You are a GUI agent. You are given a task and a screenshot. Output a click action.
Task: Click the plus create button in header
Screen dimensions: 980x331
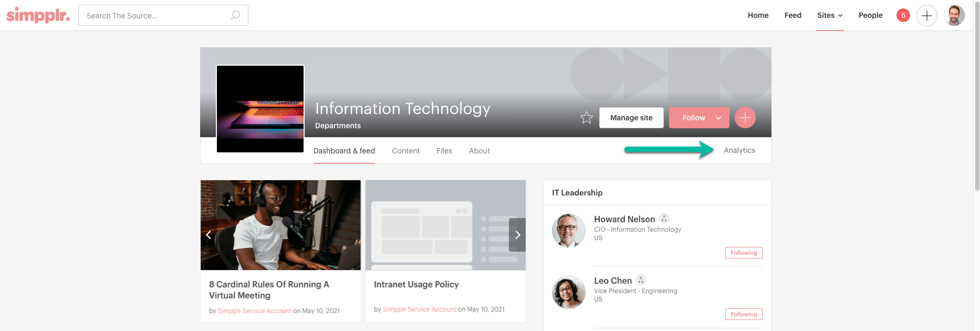[x=926, y=16]
